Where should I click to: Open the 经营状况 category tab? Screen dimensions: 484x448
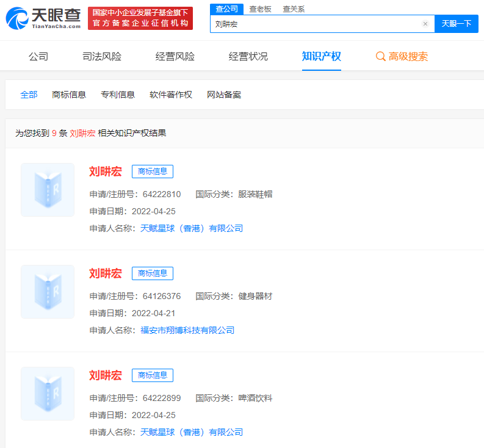(x=248, y=57)
